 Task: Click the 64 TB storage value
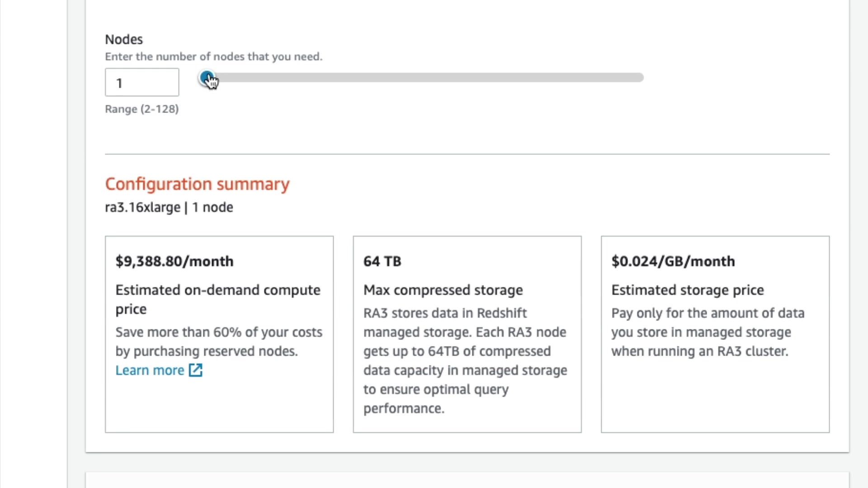382,261
